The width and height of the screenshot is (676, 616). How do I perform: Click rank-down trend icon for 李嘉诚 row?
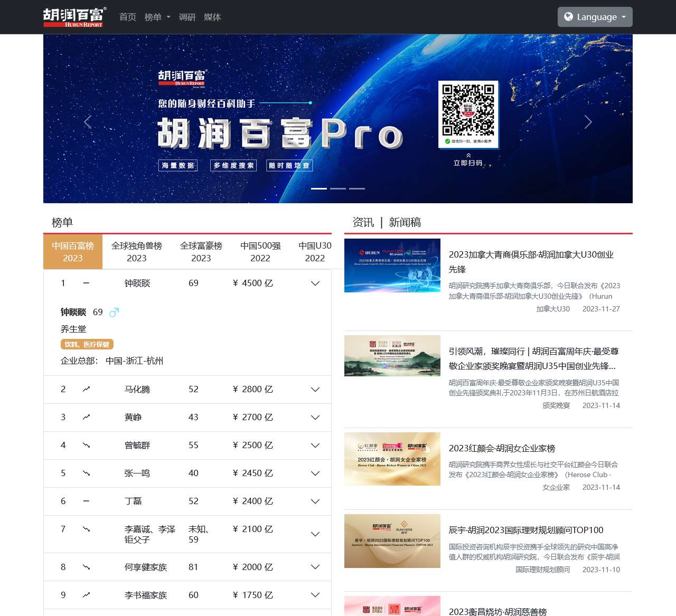[86, 529]
